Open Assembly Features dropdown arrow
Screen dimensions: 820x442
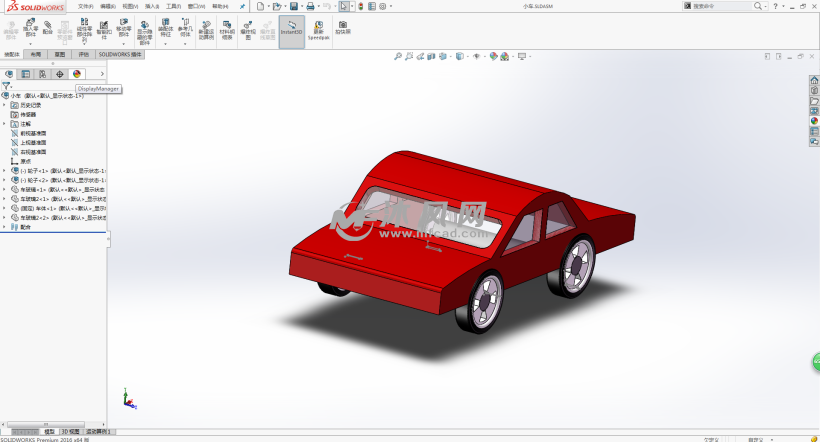pyautogui.click(x=165, y=44)
